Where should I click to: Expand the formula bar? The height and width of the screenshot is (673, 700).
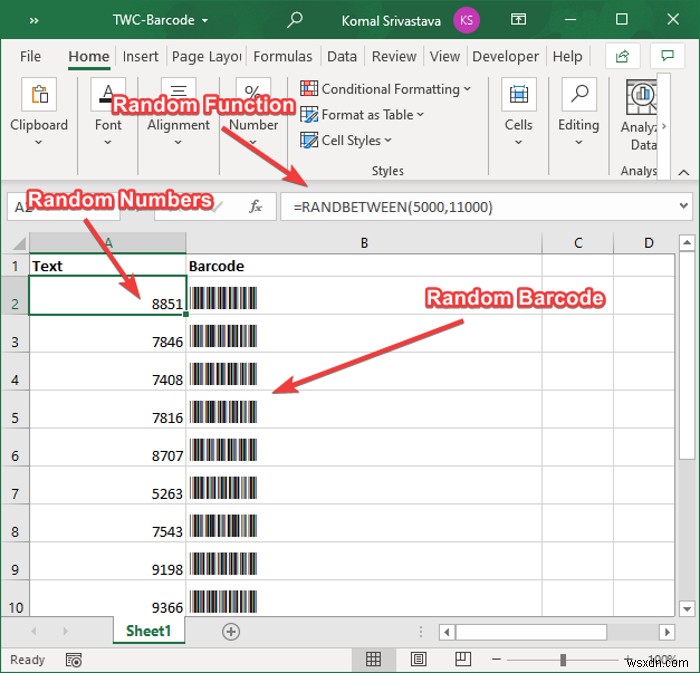click(683, 206)
